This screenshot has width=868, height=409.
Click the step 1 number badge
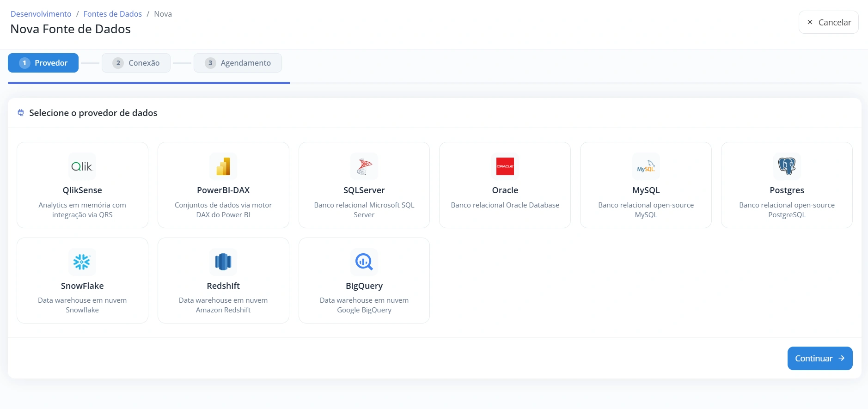(24, 63)
